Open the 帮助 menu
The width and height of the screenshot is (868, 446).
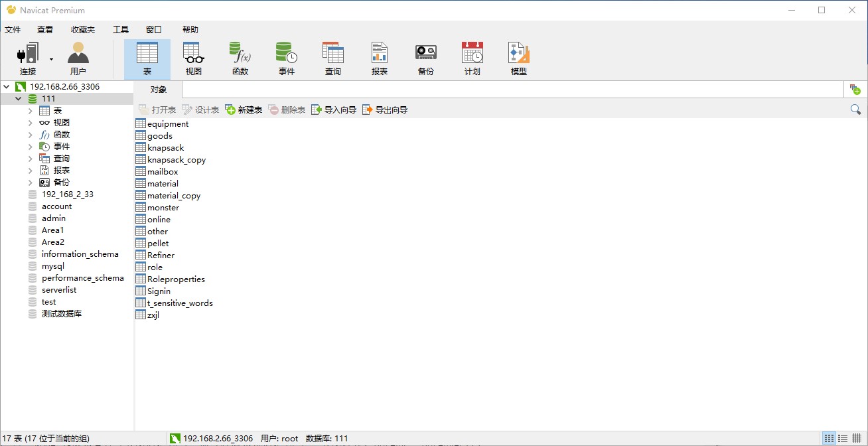coord(190,30)
